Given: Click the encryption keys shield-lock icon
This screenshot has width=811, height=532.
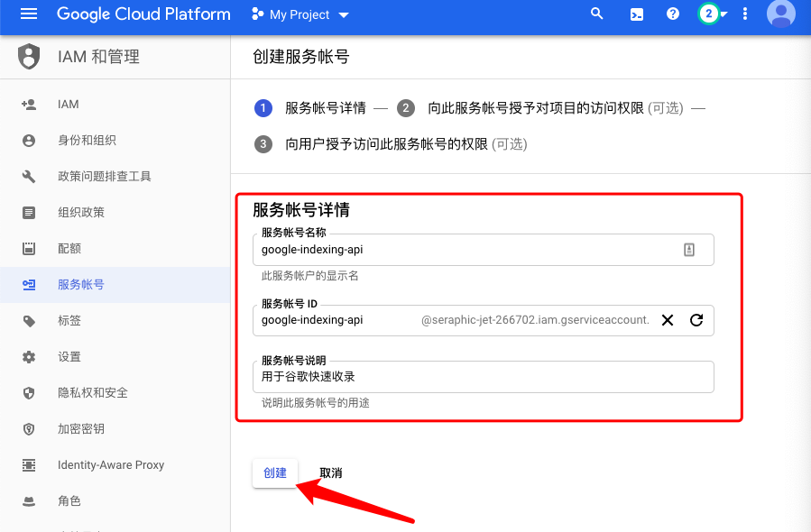Looking at the screenshot, I should 29,428.
